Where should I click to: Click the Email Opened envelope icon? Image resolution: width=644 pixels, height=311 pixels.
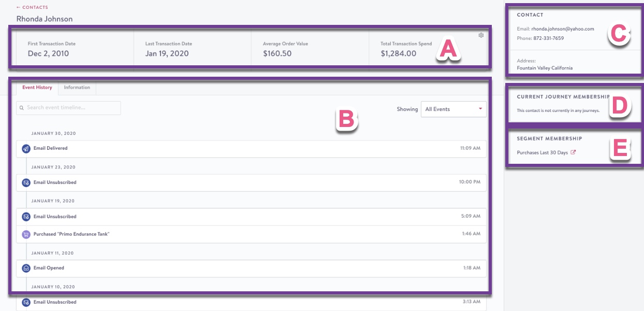[26, 268]
